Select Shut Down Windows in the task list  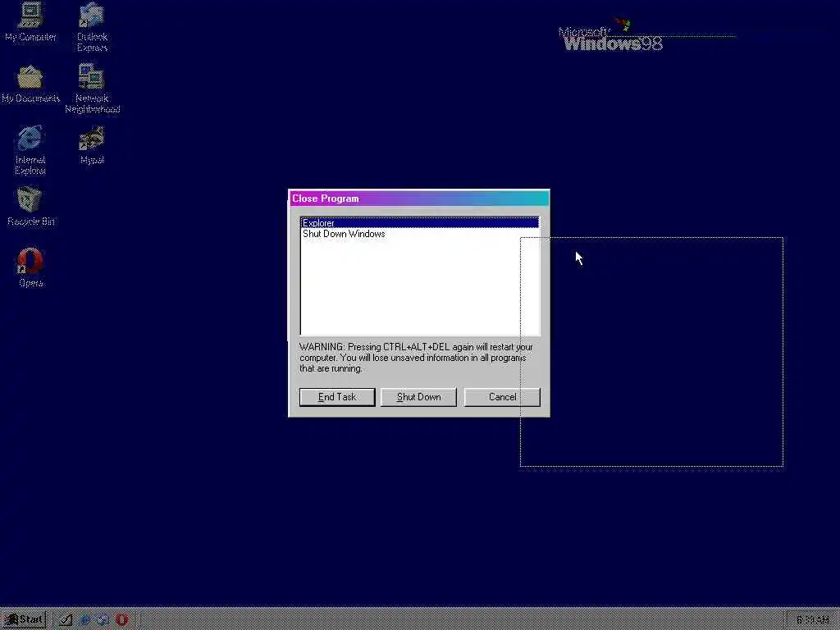tap(419, 234)
